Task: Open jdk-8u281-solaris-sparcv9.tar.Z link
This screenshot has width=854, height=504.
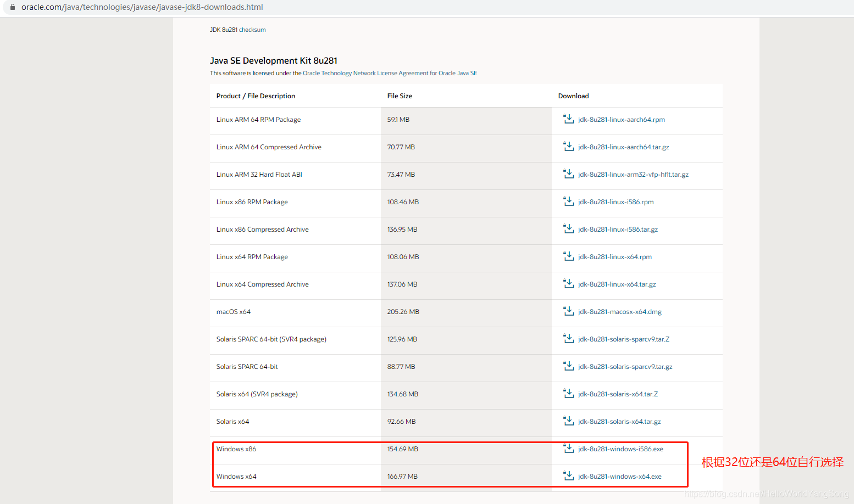Action: pos(624,339)
